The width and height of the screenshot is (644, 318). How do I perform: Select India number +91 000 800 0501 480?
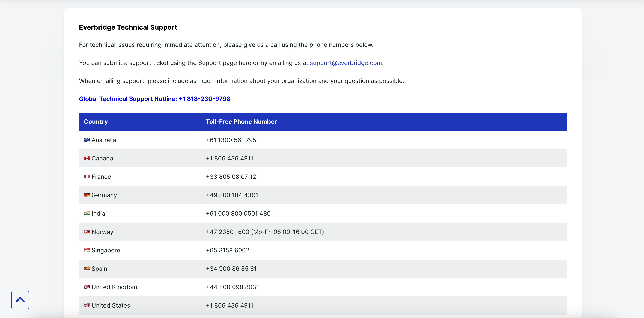(238, 214)
